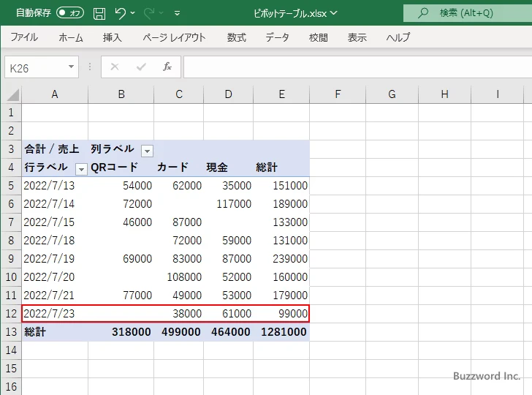Select column F header
This screenshot has height=395, width=532.
[x=338, y=94]
